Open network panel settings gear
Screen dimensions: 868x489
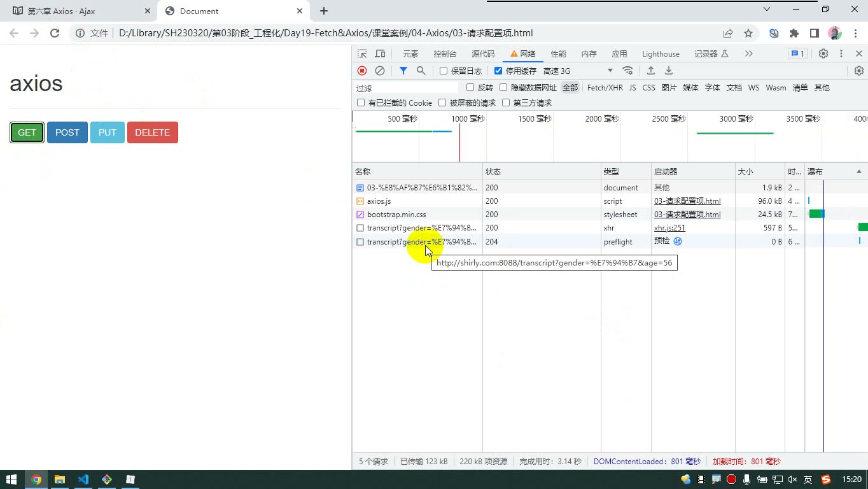858,71
